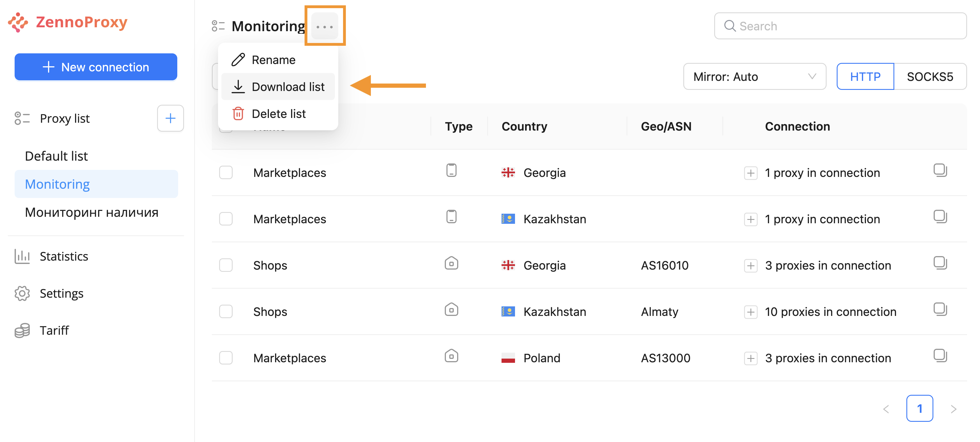The height and width of the screenshot is (442, 980).
Task: Expand the Shops Georgia 3 proxies connection
Action: click(x=750, y=265)
